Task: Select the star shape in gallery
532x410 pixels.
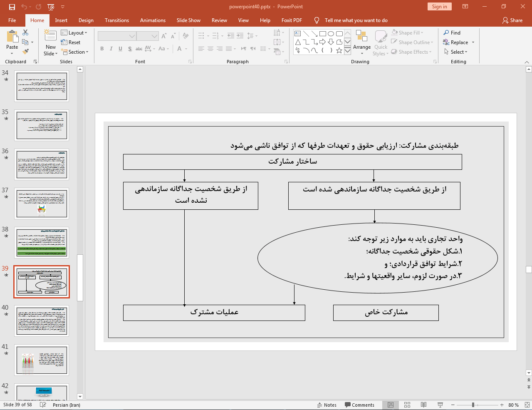Action: (x=339, y=50)
